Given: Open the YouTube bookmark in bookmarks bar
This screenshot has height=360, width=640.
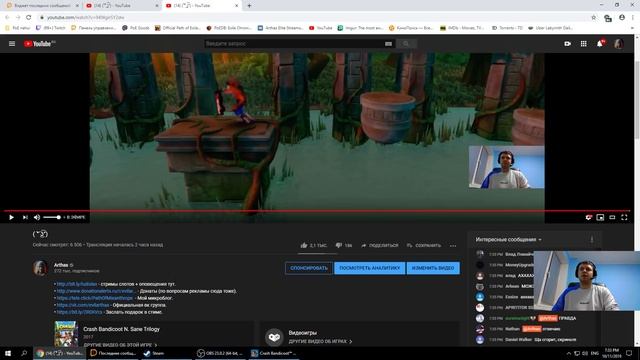Looking at the screenshot, I should 320,28.
